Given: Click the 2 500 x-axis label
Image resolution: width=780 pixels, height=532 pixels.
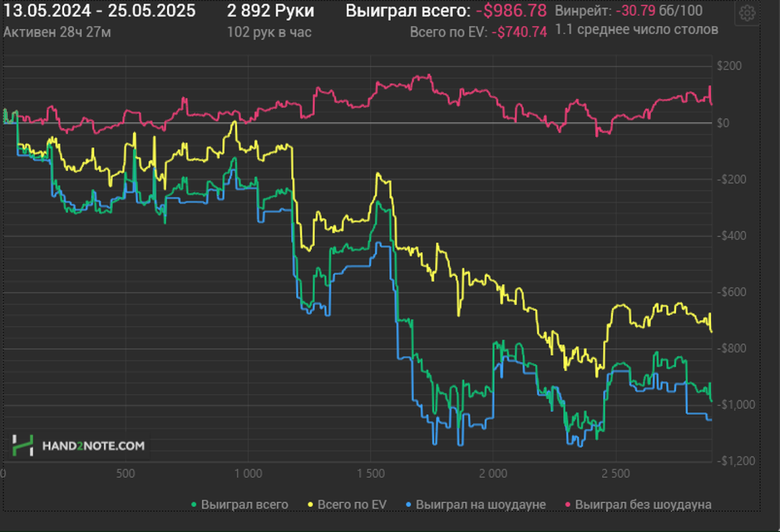Looking at the screenshot, I should pos(616,474).
